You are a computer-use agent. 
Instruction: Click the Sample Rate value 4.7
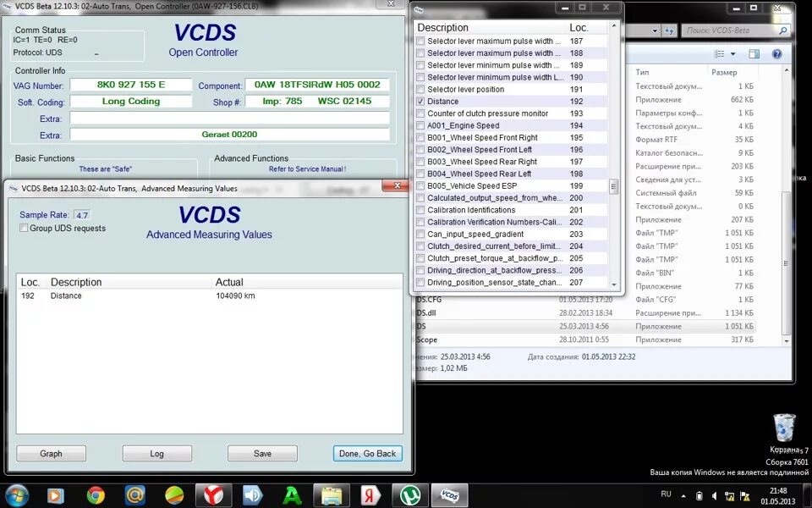coord(82,215)
